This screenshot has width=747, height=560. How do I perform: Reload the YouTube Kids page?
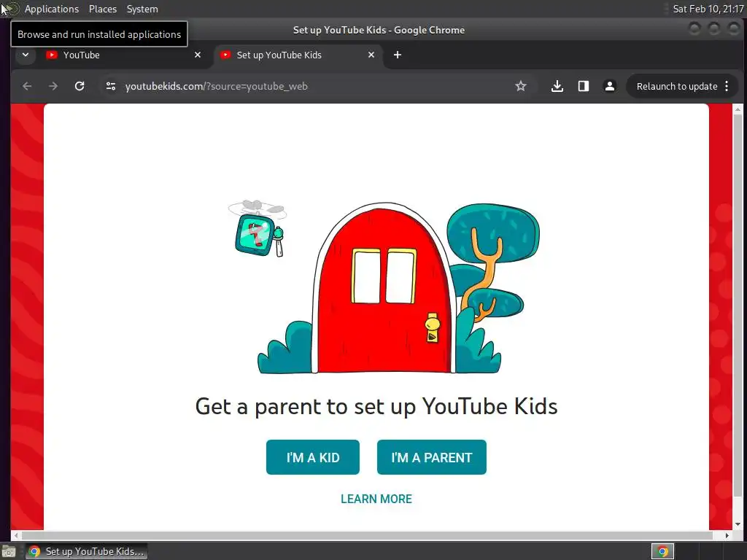tap(80, 86)
